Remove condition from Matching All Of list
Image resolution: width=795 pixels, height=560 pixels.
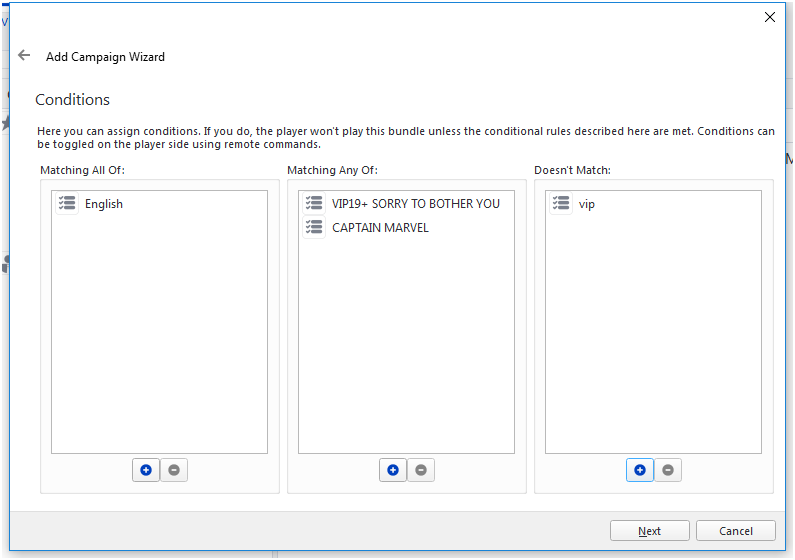(174, 470)
